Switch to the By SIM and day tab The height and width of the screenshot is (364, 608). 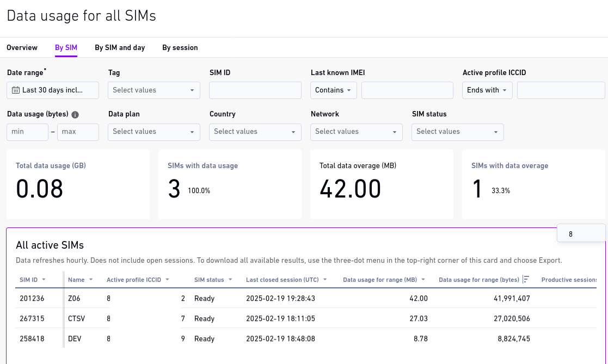coord(120,48)
